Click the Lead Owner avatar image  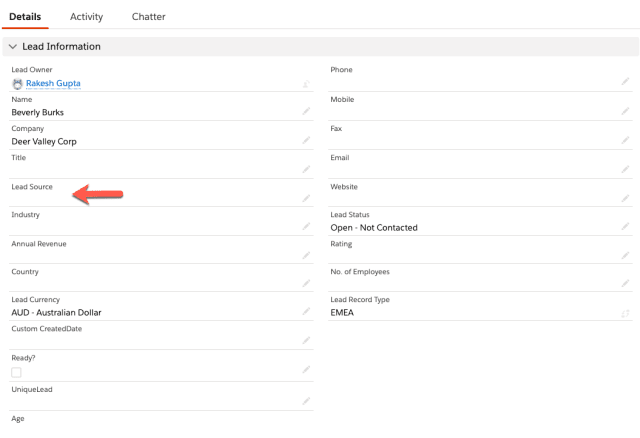click(17, 84)
